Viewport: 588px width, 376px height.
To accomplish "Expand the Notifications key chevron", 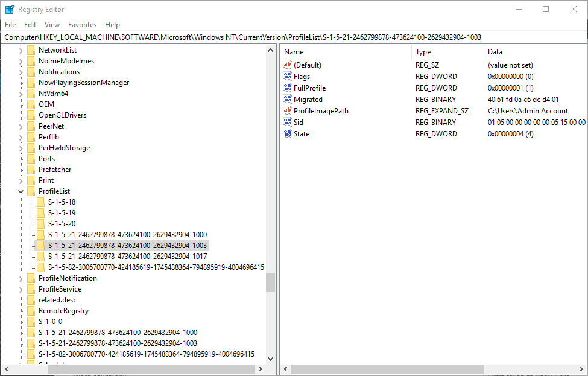I will click(21, 72).
